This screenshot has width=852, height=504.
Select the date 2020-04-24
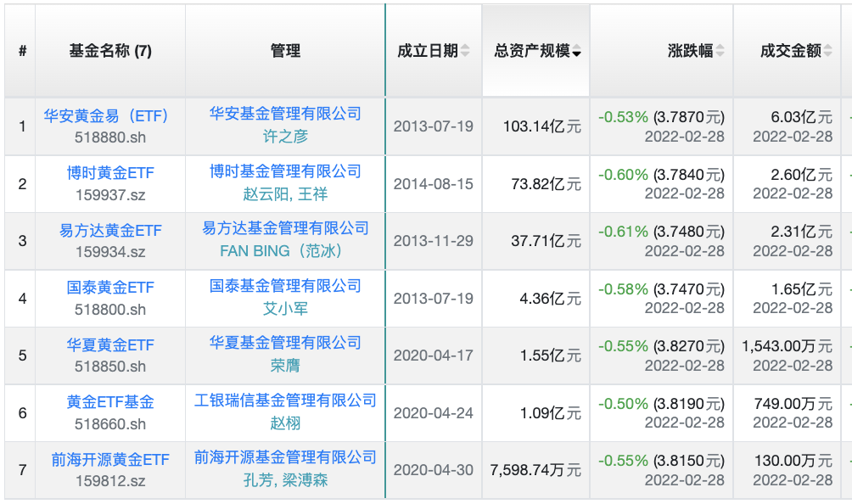[x=433, y=413]
